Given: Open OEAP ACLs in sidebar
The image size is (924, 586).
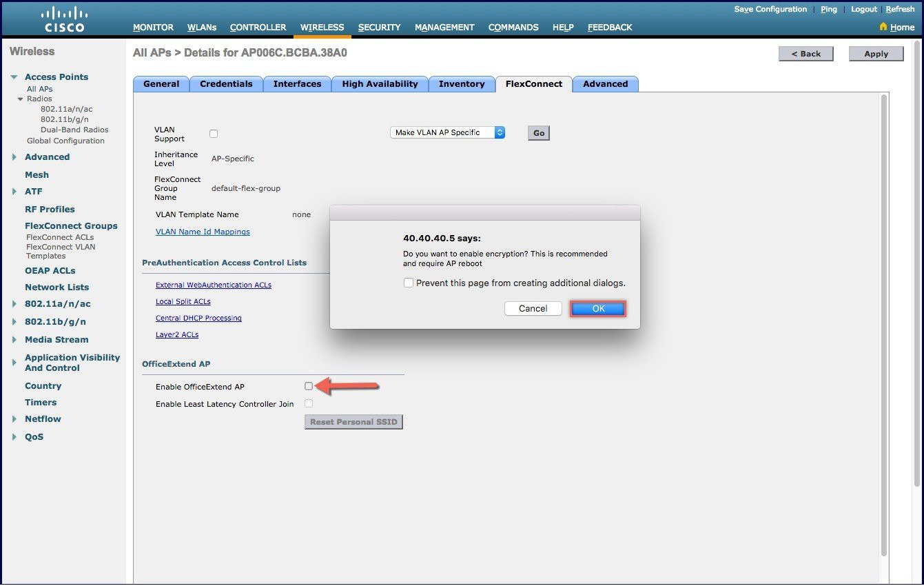Looking at the screenshot, I should tap(50, 270).
